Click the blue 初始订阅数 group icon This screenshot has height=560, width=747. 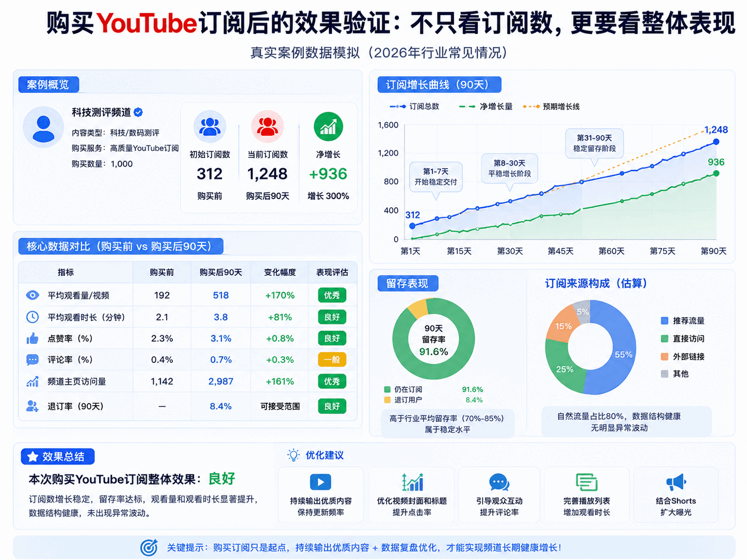coord(210,126)
